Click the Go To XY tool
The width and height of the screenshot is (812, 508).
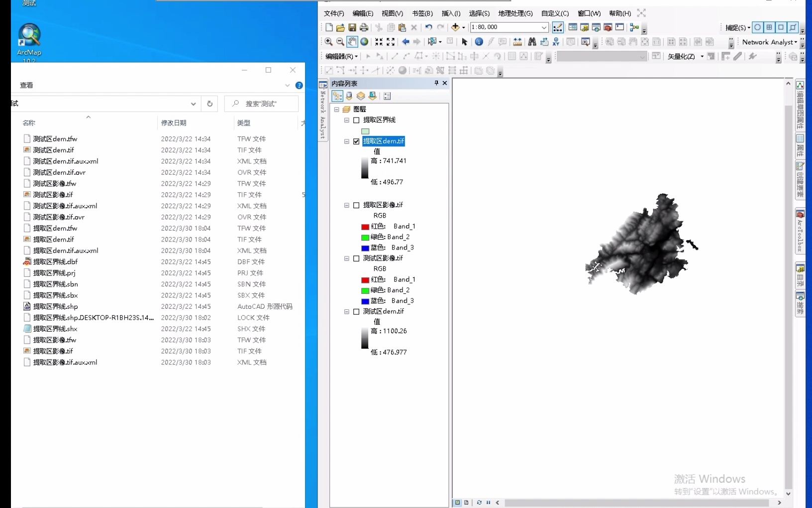(x=556, y=42)
